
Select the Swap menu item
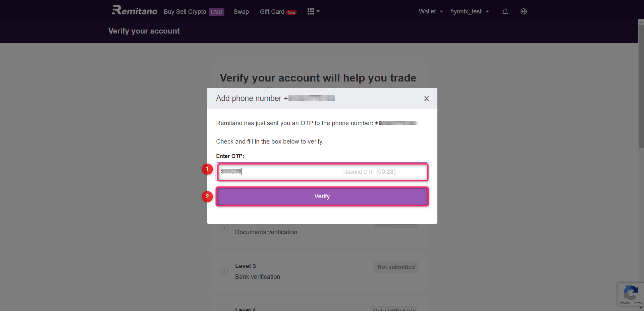(241, 12)
